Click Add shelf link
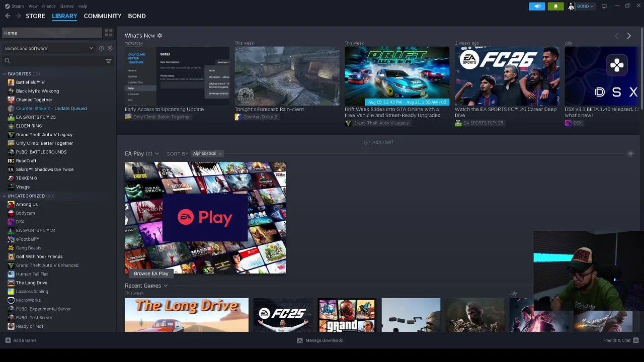Viewport: 644px width, 362px height. [382, 142]
